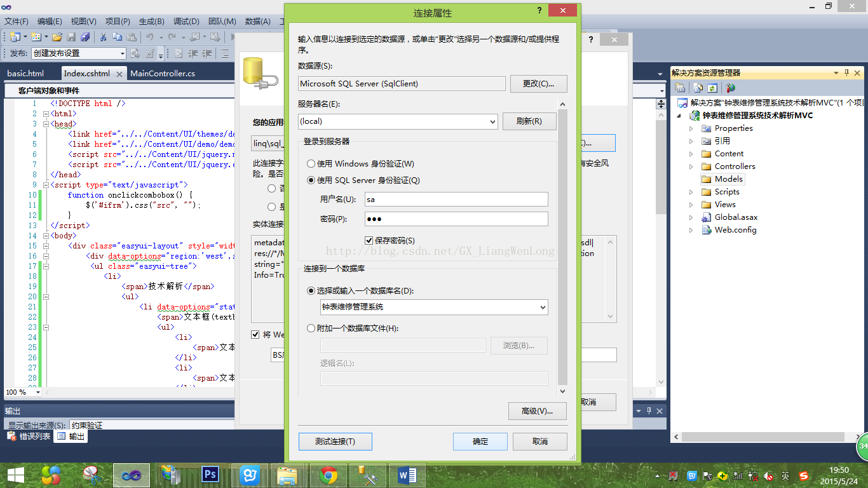Click the Undo arrow icon

point(150,37)
